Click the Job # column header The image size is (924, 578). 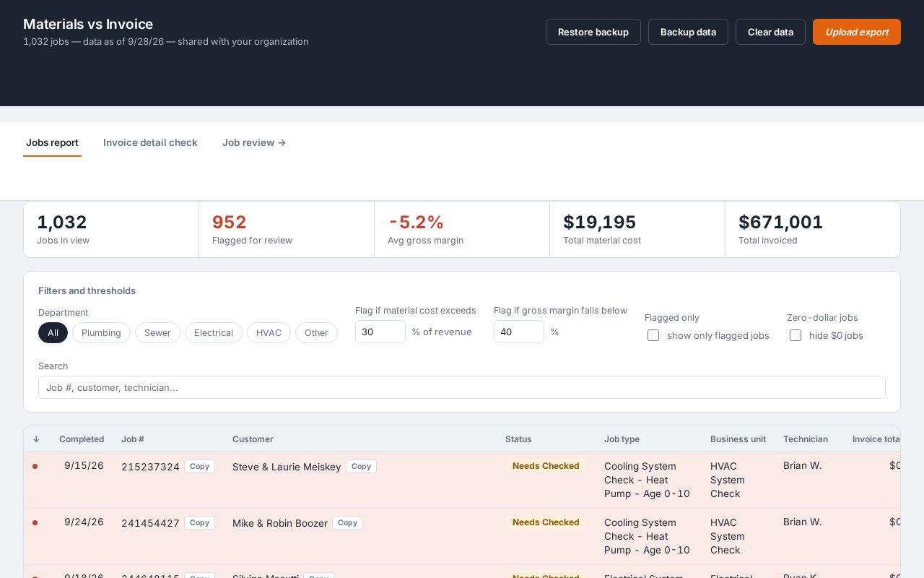[x=133, y=439]
